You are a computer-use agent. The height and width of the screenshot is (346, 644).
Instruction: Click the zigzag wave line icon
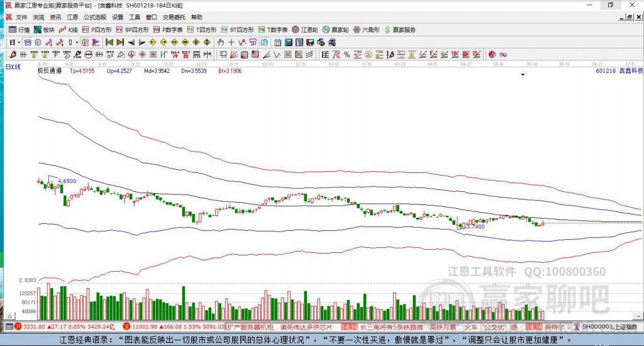[x=277, y=54]
